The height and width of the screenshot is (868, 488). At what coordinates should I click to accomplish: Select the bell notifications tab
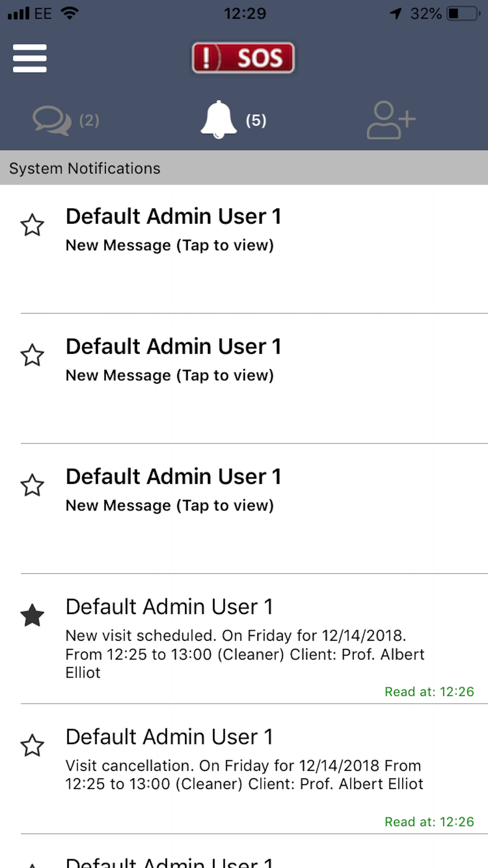[219, 120]
